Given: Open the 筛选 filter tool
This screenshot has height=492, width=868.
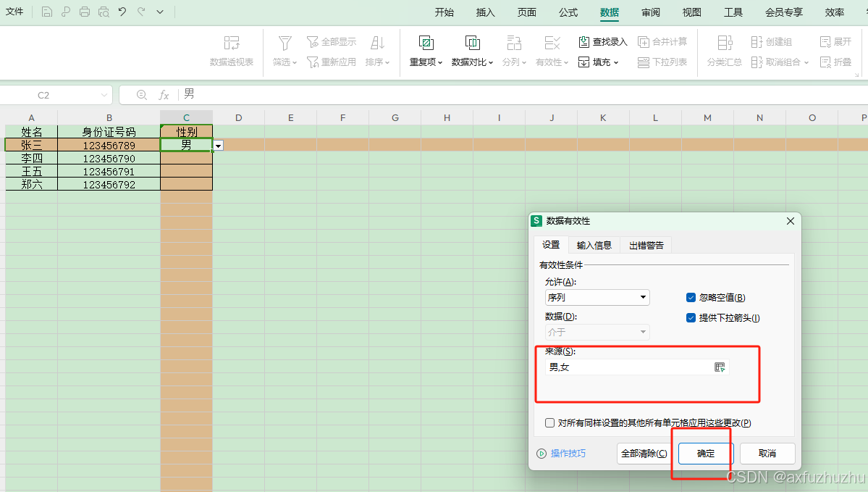Looking at the screenshot, I should point(285,51).
